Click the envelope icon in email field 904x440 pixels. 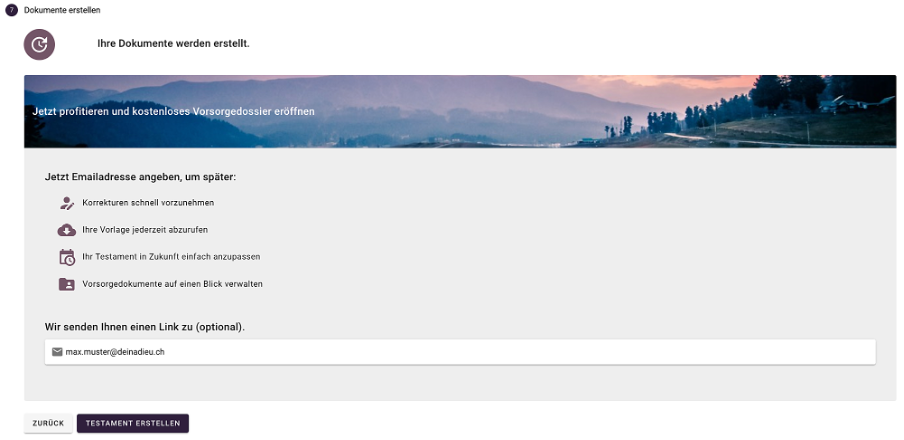pos(57,352)
